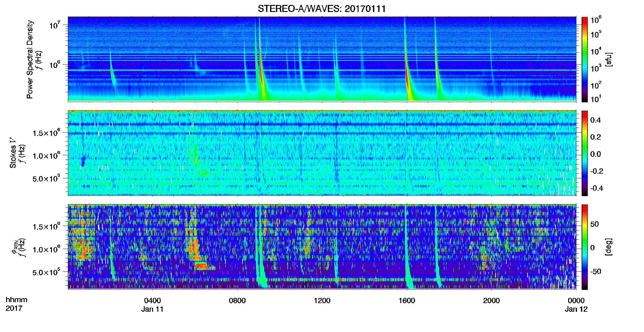Click the 0400 time axis label

[152, 301]
